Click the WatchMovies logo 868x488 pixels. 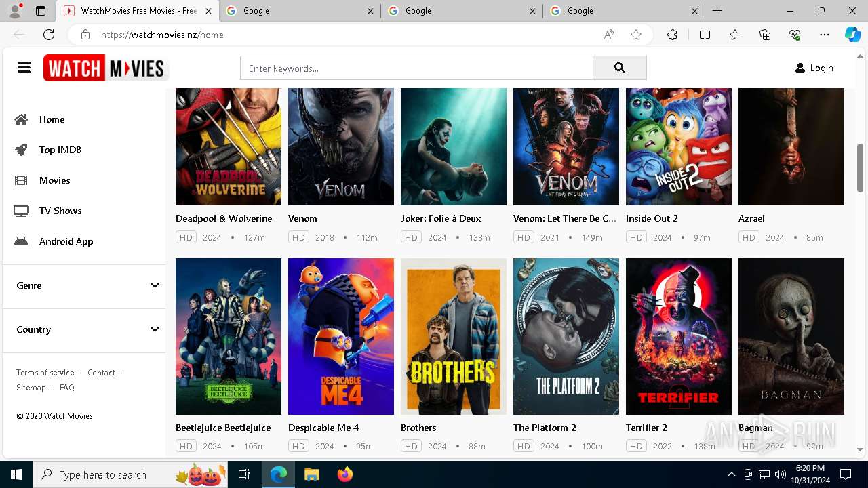[106, 68]
